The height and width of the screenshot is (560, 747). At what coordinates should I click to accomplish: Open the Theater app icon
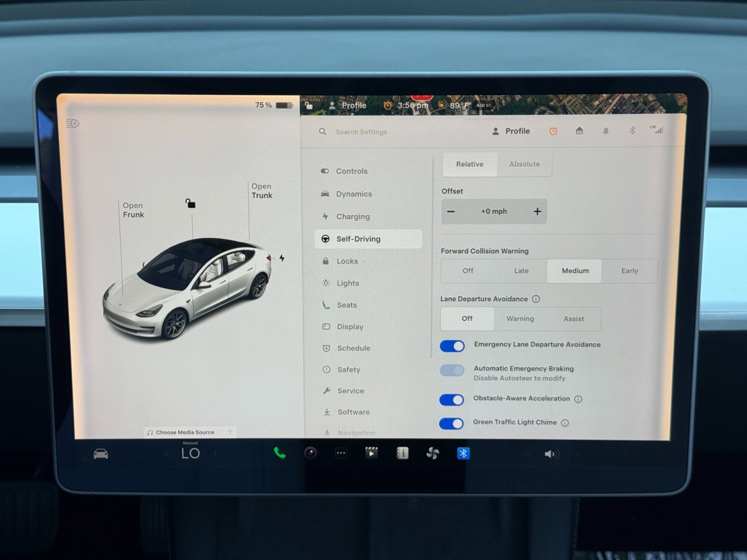pos(371,453)
